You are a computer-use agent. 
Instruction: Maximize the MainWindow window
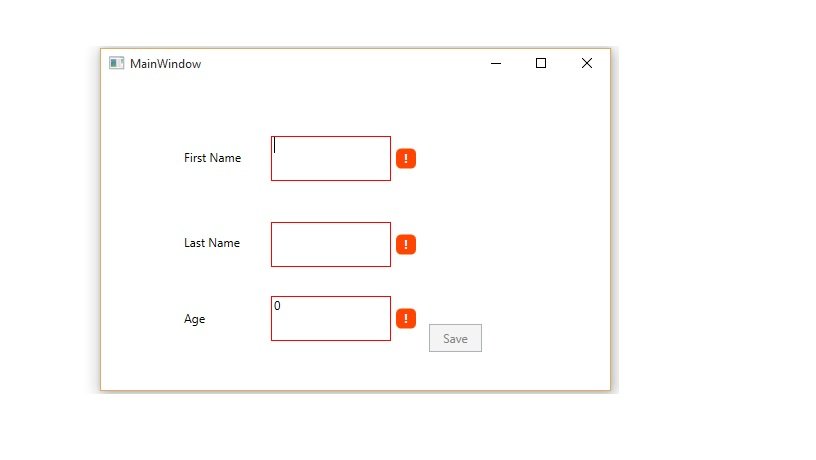click(x=541, y=63)
